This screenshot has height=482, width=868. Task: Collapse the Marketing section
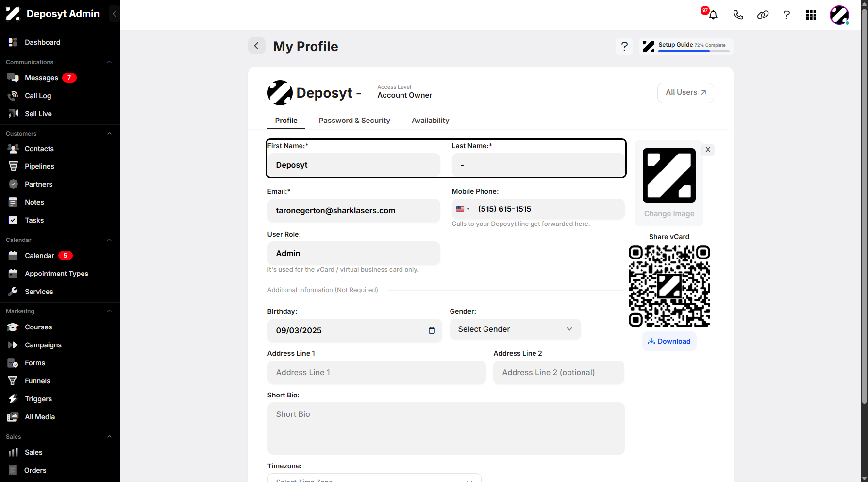coord(109,311)
